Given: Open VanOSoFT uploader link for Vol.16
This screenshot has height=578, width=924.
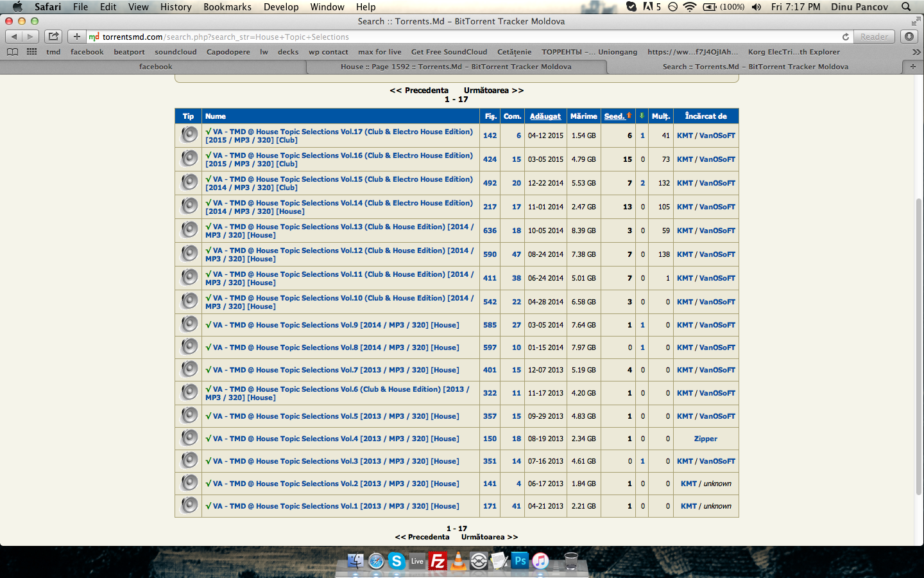Looking at the screenshot, I should [x=717, y=159].
